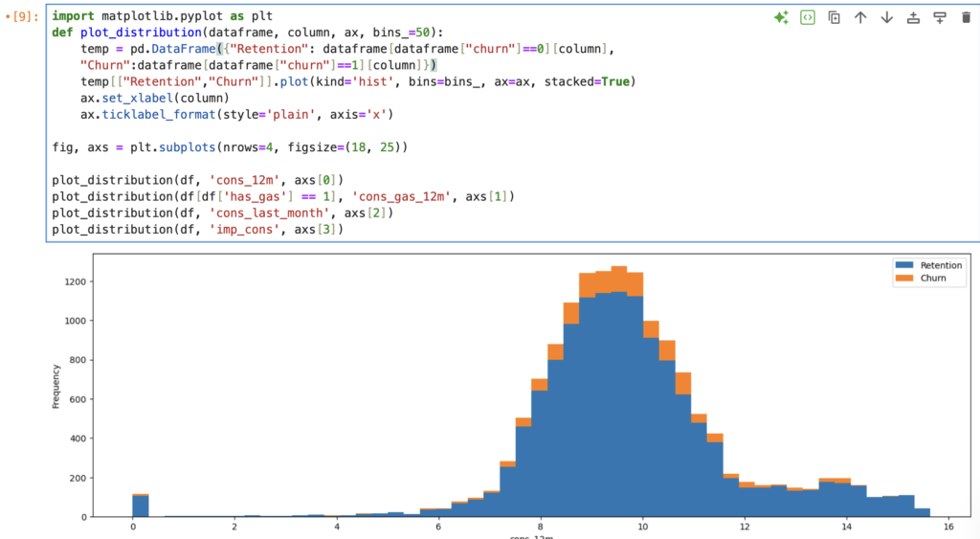This screenshot has height=539, width=980.
Task: Click the green code brackets icon
Action: [x=808, y=17]
